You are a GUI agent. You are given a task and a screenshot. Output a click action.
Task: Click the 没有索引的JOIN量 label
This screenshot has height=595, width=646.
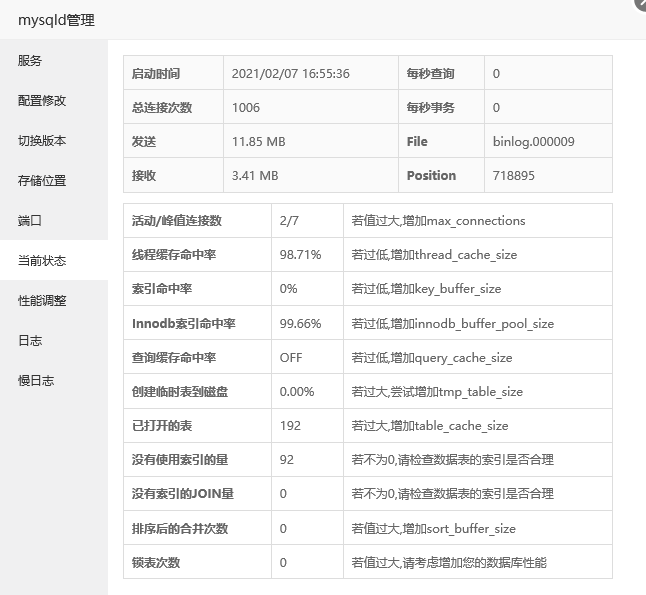(183, 494)
